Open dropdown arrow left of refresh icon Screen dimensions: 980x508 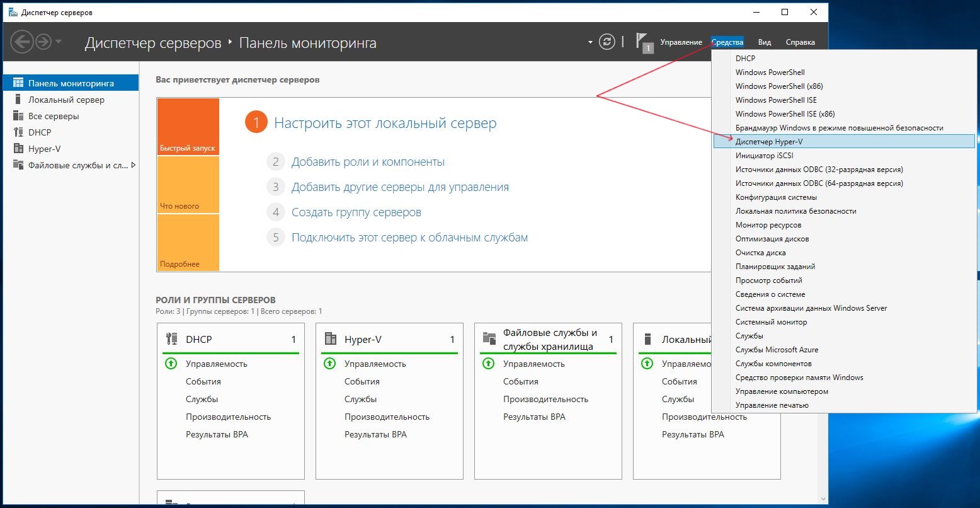(590, 42)
